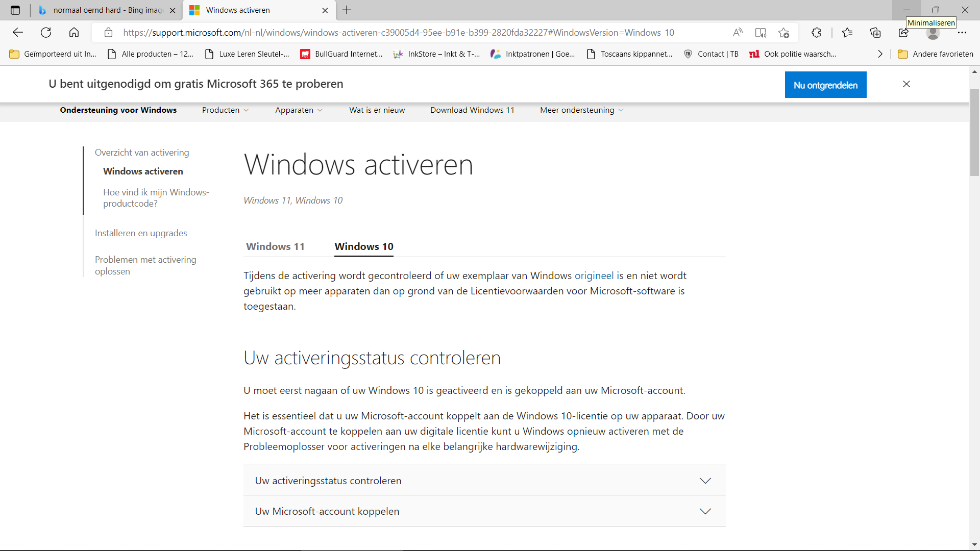
Task: Dismiss the Microsoft 365 banner
Action: coord(906,84)
